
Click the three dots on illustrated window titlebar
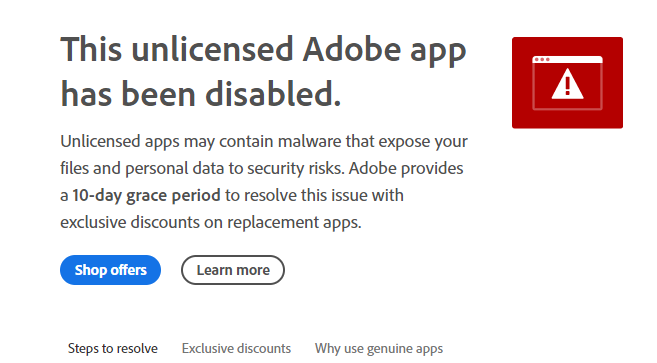[542, 60]
